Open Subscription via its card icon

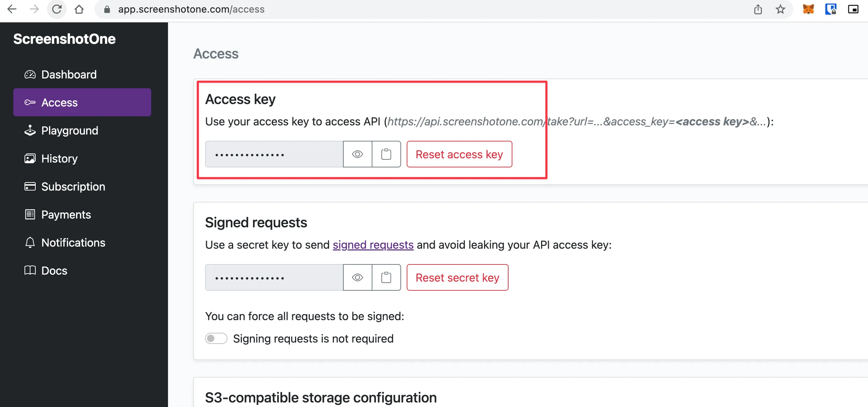coord(30,186)
